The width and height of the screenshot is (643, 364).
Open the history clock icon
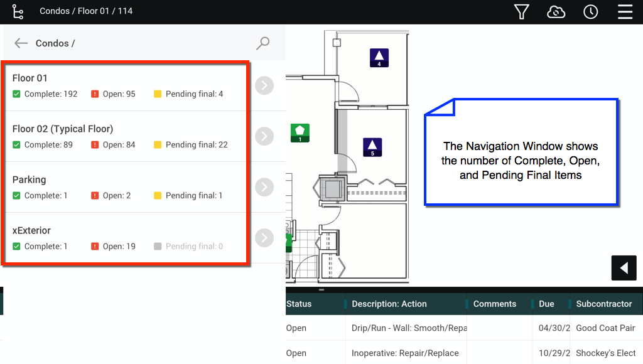coord(590,12)
